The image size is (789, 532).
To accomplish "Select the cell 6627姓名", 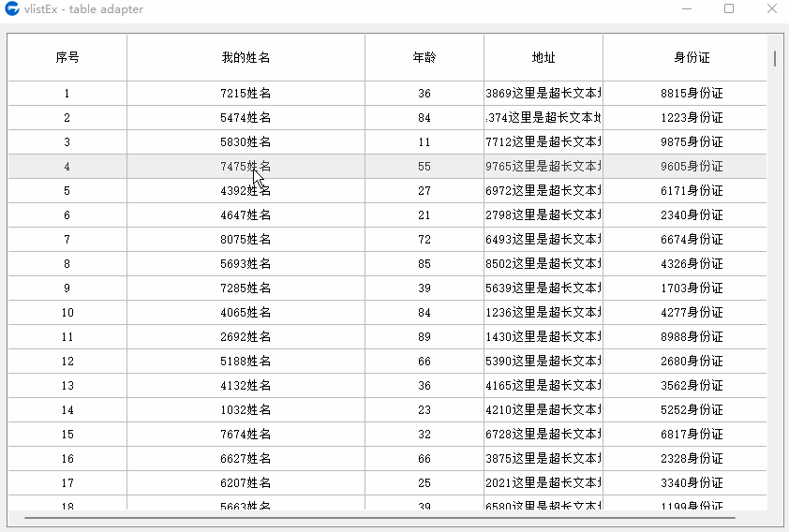I will pyautogui.click(x=246, y=459).
